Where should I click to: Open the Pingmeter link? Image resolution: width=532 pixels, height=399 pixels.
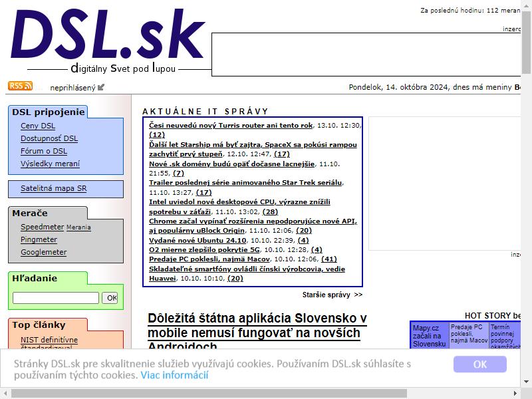coord(39,239)
